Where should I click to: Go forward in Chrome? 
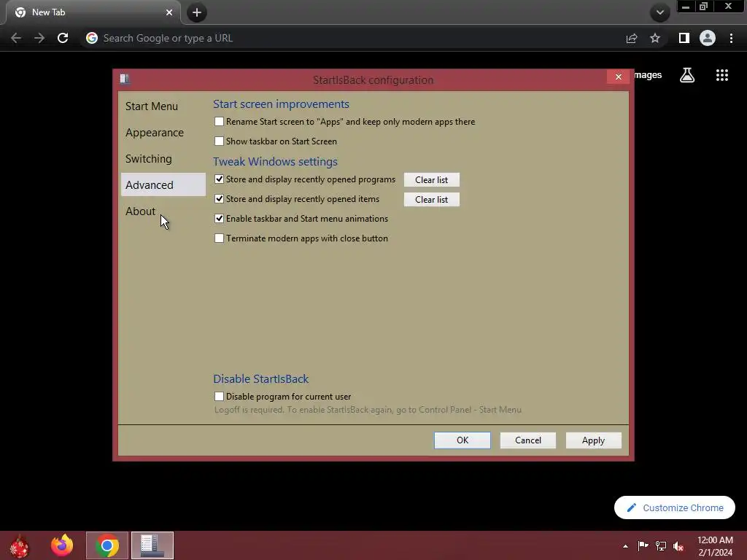point(39,38)
